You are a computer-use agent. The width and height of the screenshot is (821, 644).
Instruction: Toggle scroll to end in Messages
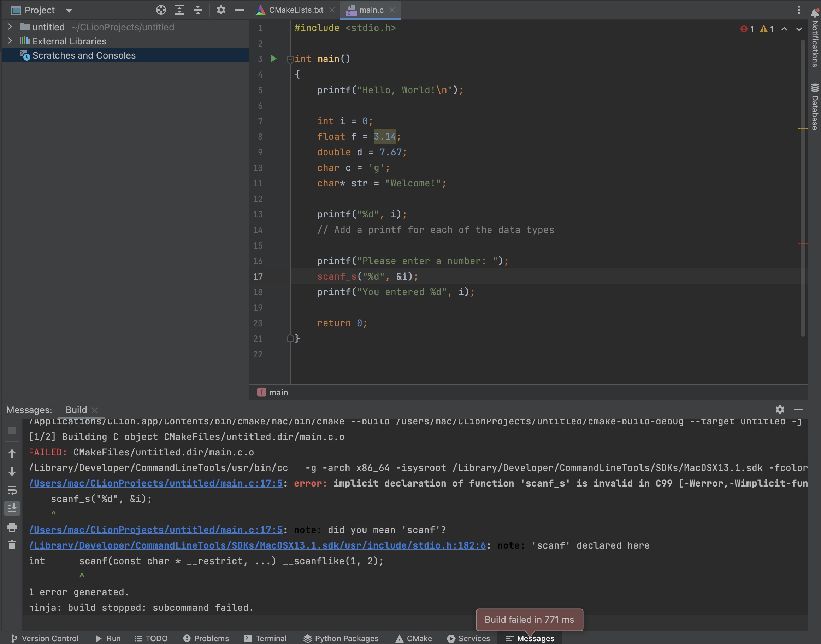(x=12, y=508)
